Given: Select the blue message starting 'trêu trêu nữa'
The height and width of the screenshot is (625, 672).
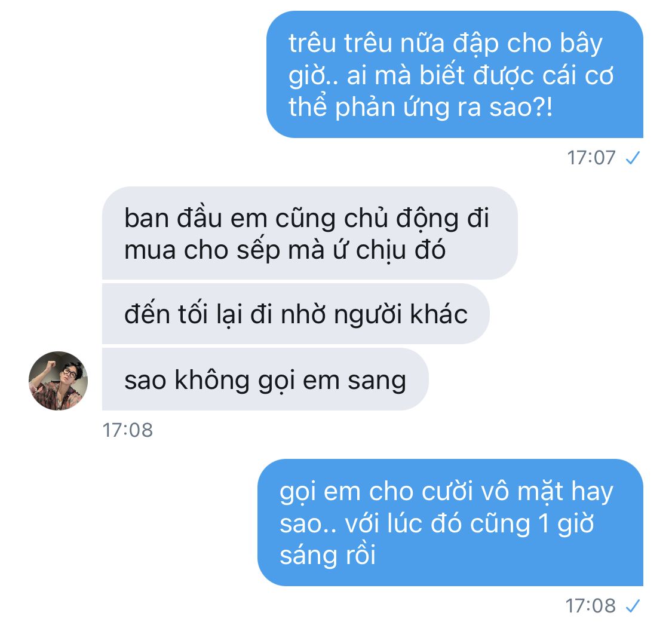Looking at the screenshot, I should click(455, 75).
